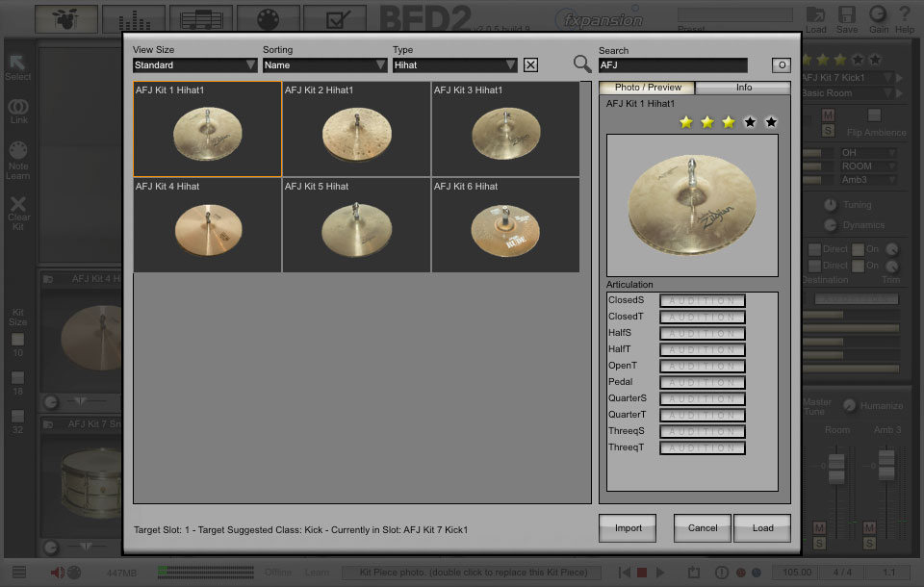Open the Type Hihat dropdown
The height and width of the screenshot is (587, 924).
tap(454, 64)
